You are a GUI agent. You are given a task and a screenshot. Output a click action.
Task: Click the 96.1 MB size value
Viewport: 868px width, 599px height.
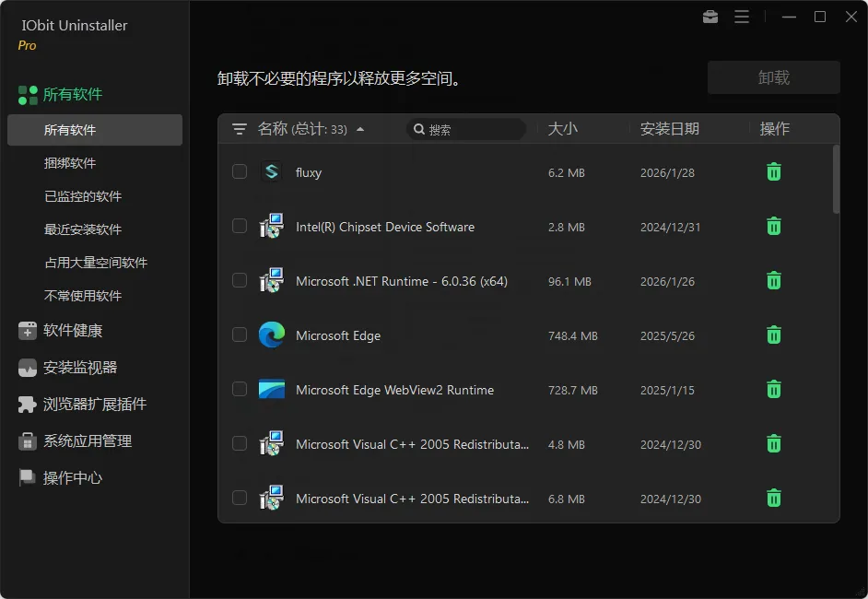(x=569, y=282)
